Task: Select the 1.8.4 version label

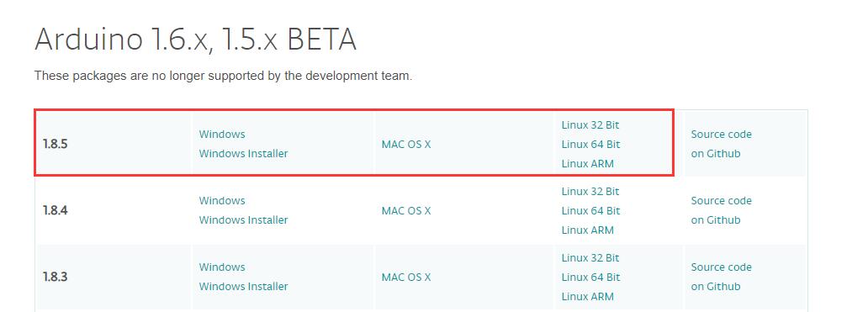Action: point(55,211)
